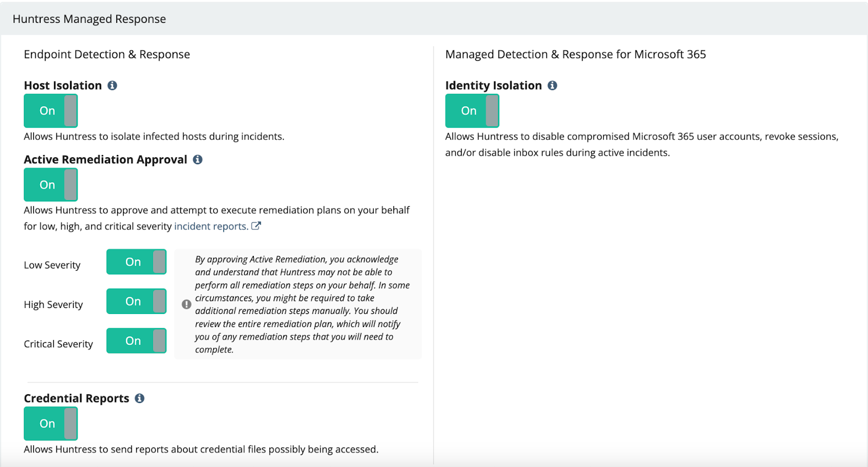Screen dimensions: 868x467
Task: Click the Active Remediation Approval label
Action: click(105, 159)
